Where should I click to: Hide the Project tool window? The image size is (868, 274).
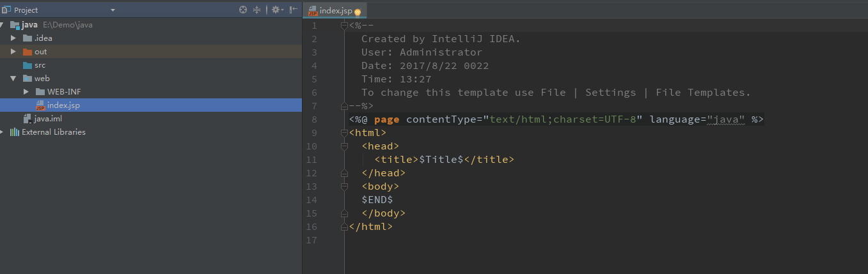[x=293, y=10]
